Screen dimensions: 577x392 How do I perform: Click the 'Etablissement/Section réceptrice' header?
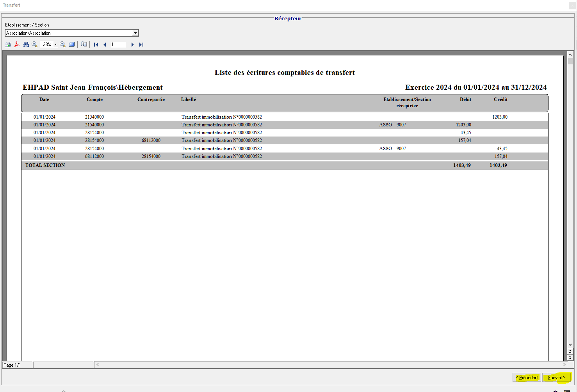tap(407, 103)
